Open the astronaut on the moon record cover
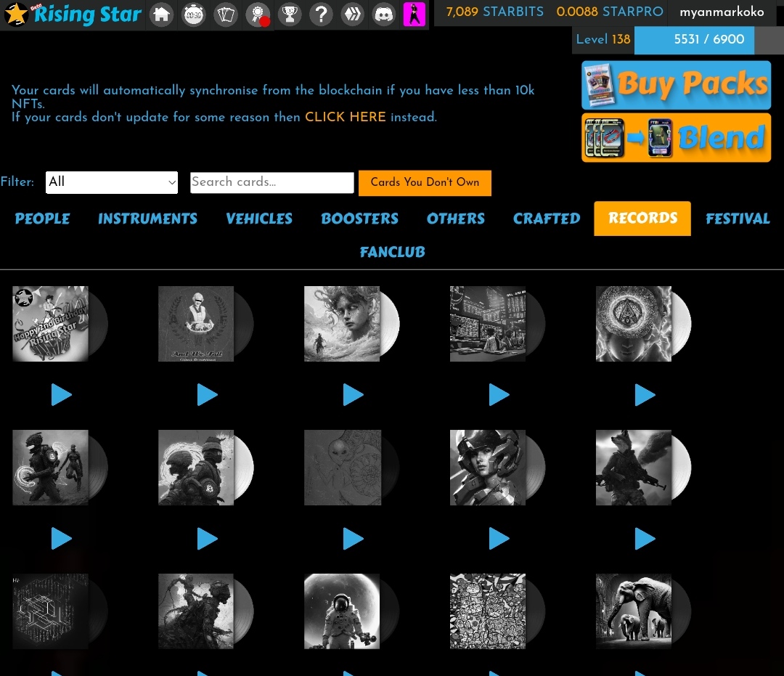The height and width of the screenshot is (676, 784). coord(342,611)
